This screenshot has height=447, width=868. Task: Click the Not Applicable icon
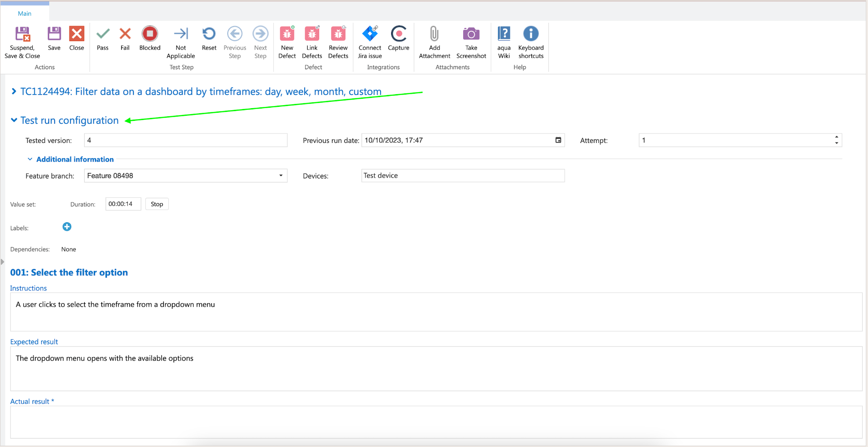pos(181,34)
